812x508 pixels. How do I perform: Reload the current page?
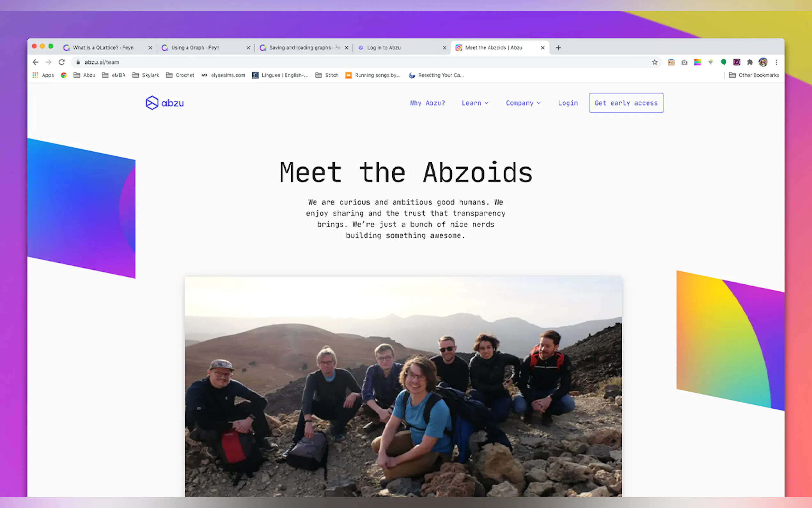[62, 62]
